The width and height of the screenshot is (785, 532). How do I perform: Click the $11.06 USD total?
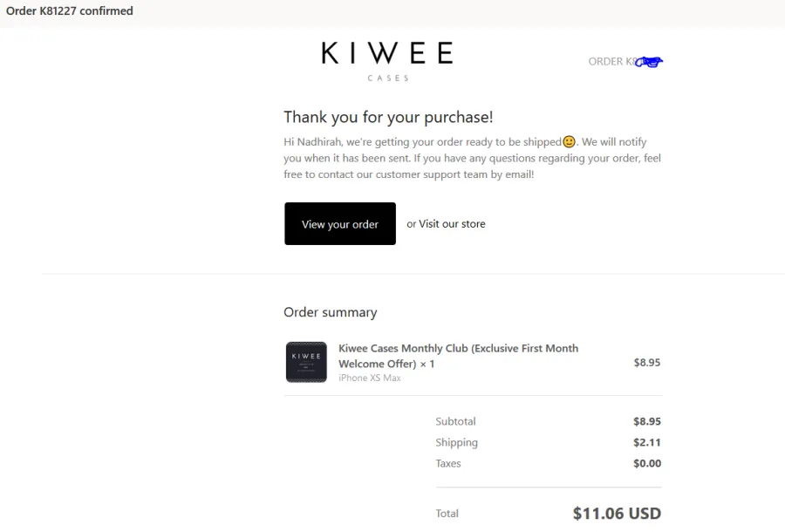(617, 514)
